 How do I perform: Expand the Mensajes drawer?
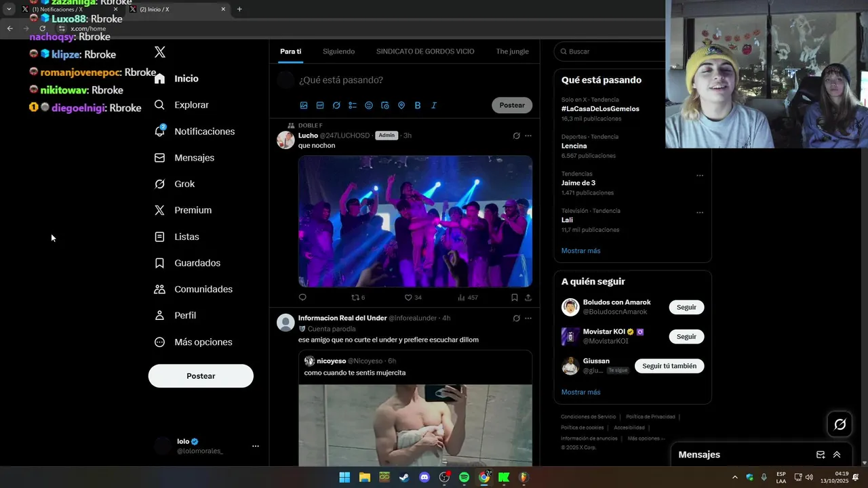click(x=837, y=455)
